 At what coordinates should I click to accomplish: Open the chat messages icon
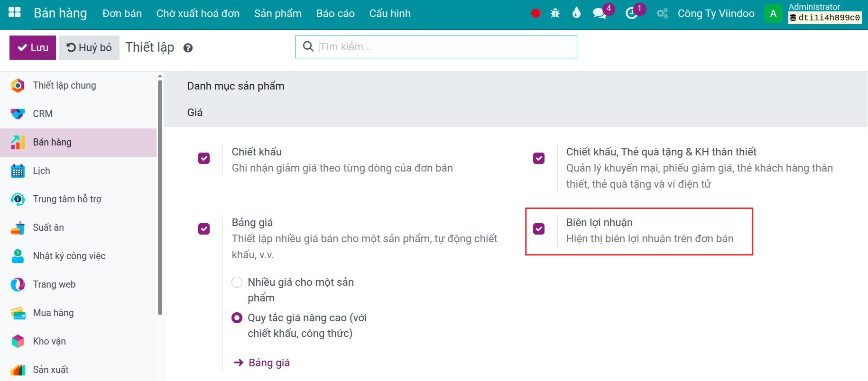[600, 13]
